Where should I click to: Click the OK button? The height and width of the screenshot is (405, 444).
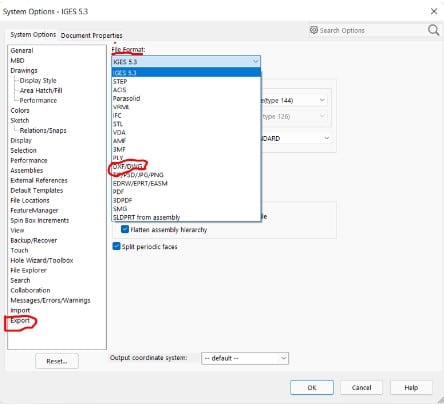312,387
